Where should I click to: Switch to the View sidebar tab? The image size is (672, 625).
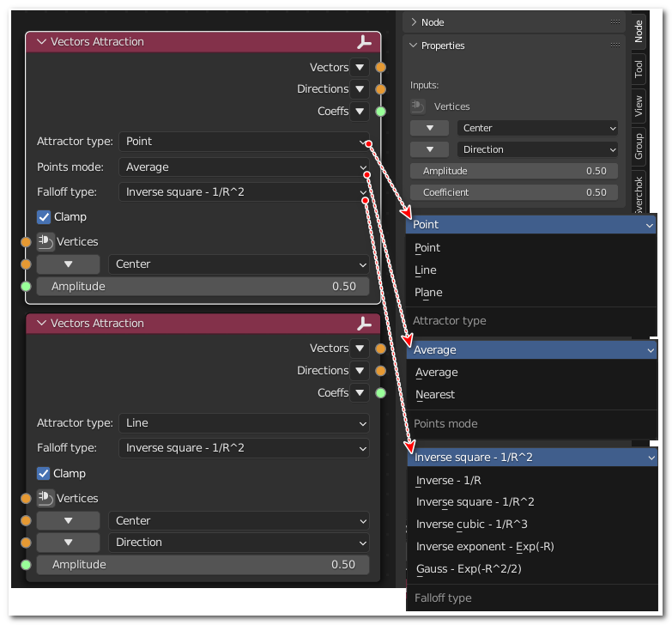pos(639,106)
